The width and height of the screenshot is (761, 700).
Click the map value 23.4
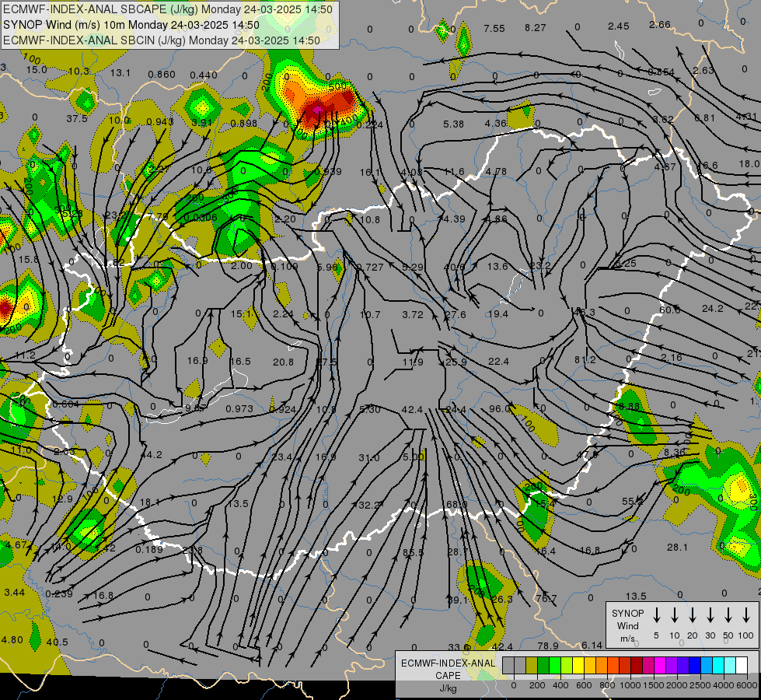282,457
